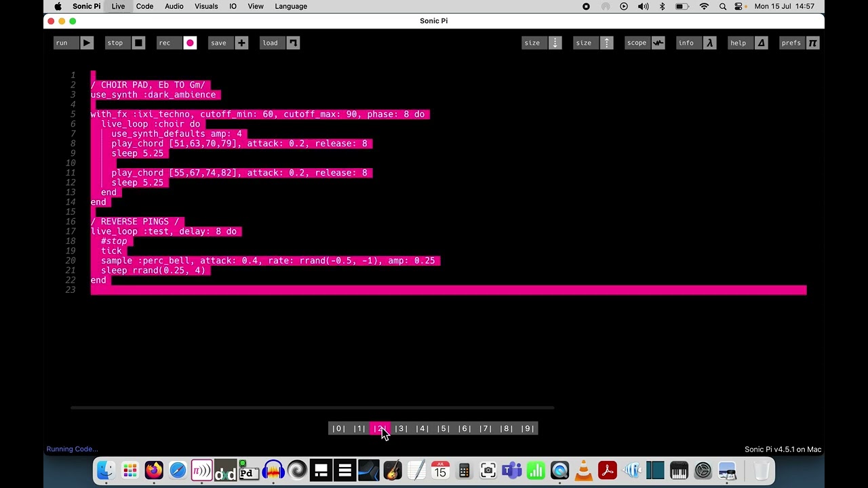Save the buffer with the save button

[x=229, y=43]
